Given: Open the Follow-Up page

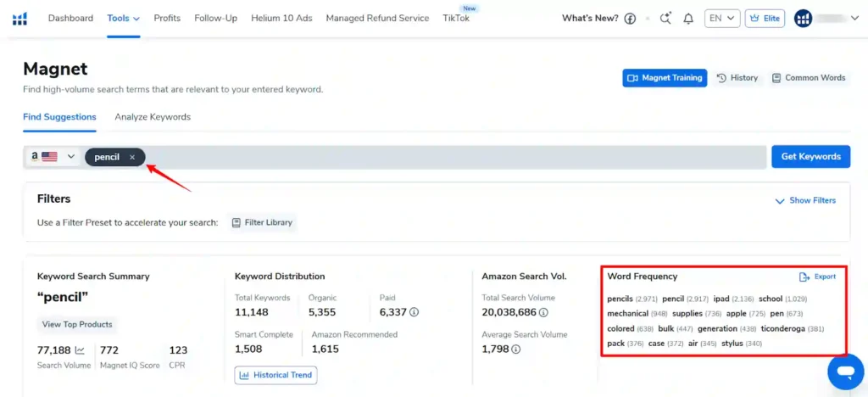Looking at the screenshot, I should tap(216, 19).
